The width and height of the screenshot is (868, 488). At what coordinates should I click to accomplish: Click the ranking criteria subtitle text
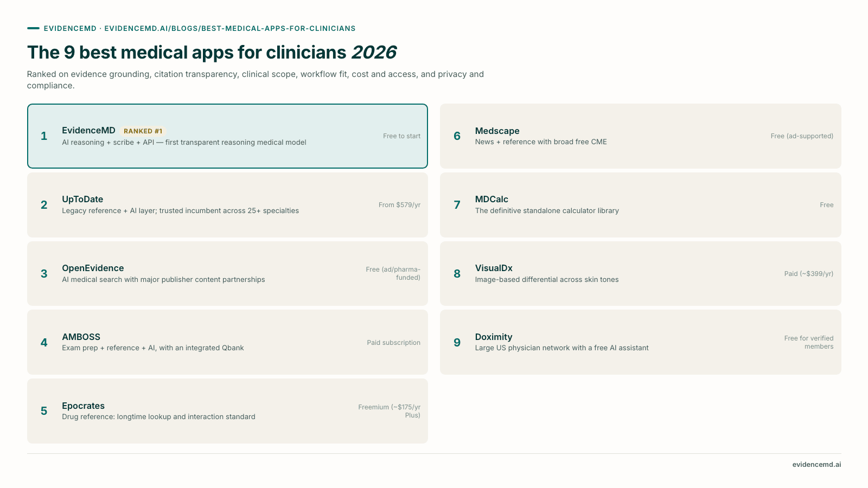click(x=256, y=80)
